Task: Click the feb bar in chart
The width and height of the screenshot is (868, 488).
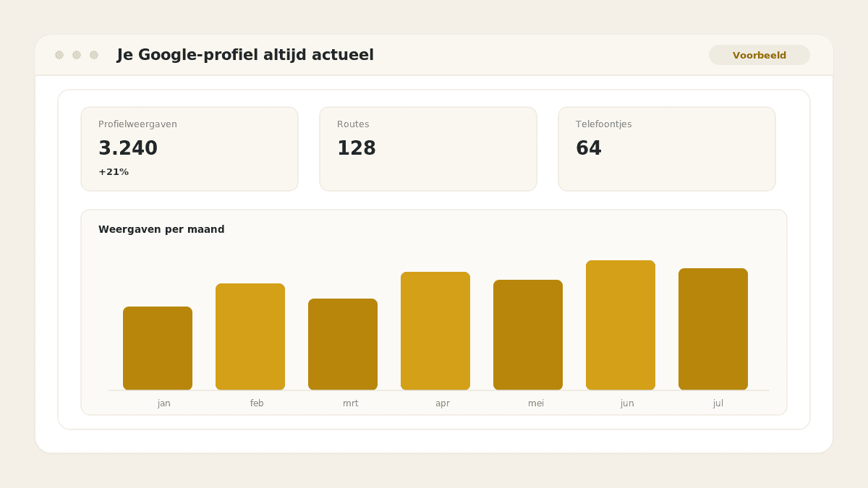Action: pyautogui.click(x=250, y=337)
